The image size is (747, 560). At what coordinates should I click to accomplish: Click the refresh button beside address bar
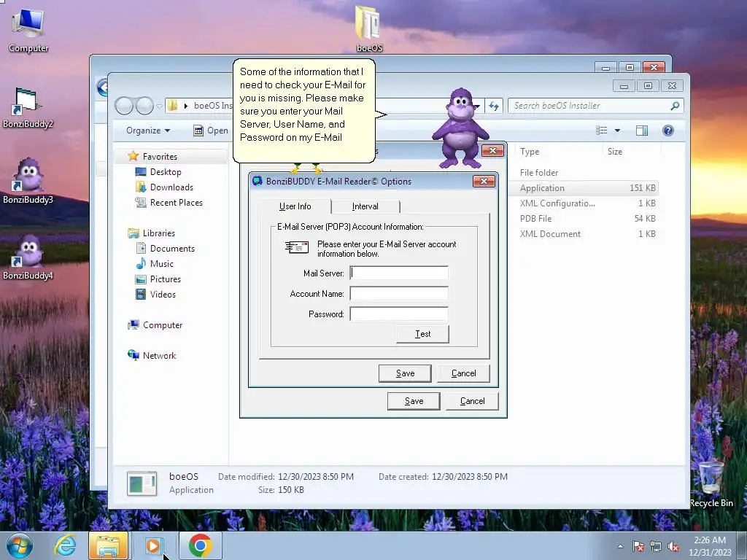tap(494, 106)
